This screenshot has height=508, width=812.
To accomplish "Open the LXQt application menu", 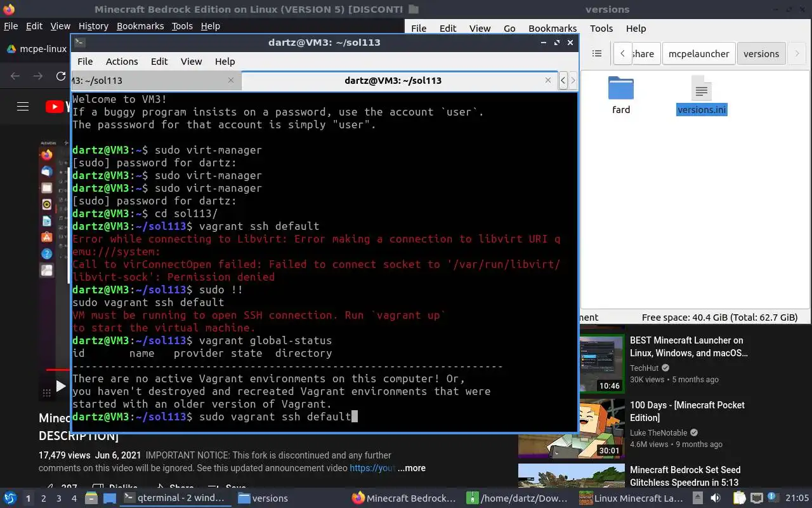I will (x=10, y=498).
